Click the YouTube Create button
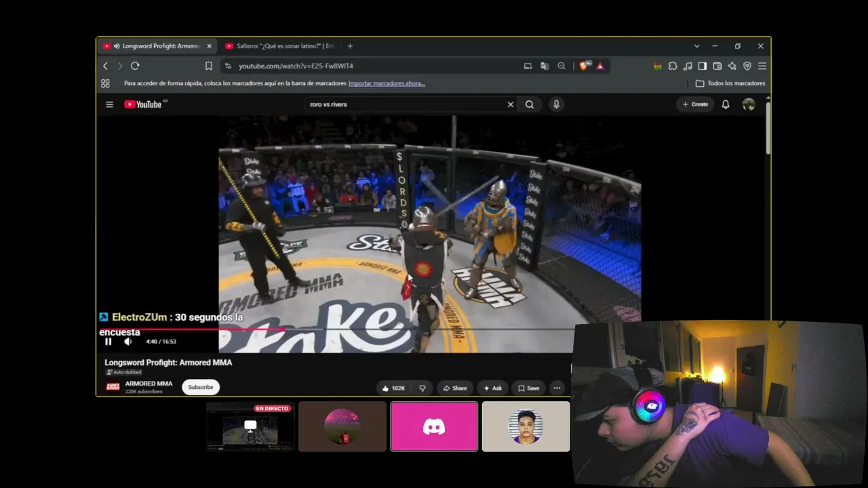Screen dimensions: 868x488 [x=695, y=104]
